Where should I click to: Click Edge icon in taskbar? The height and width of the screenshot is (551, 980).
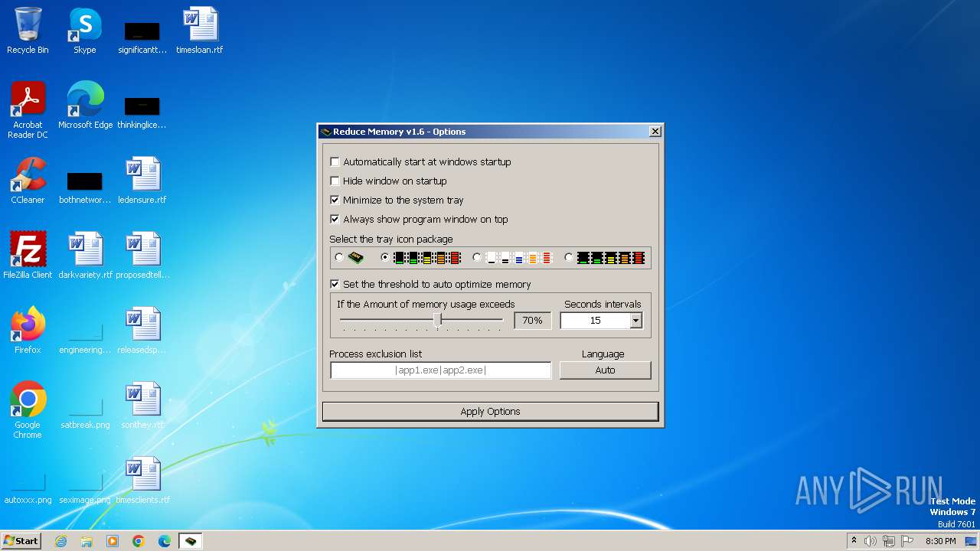pyautogui.click(x=165, y=541)
